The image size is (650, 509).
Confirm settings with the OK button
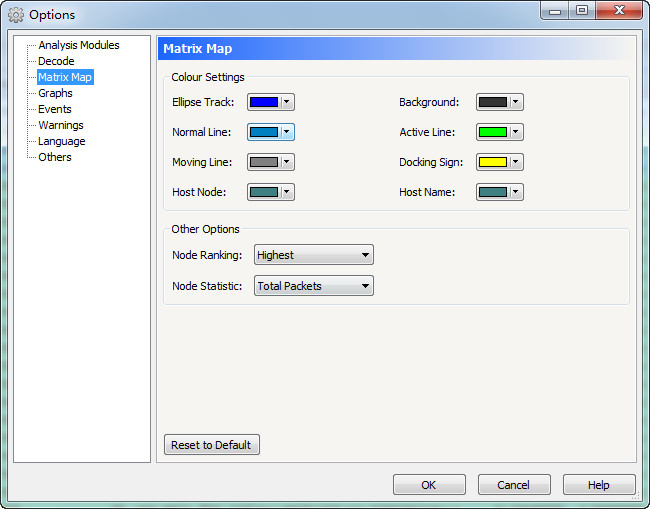click(429, 485)
